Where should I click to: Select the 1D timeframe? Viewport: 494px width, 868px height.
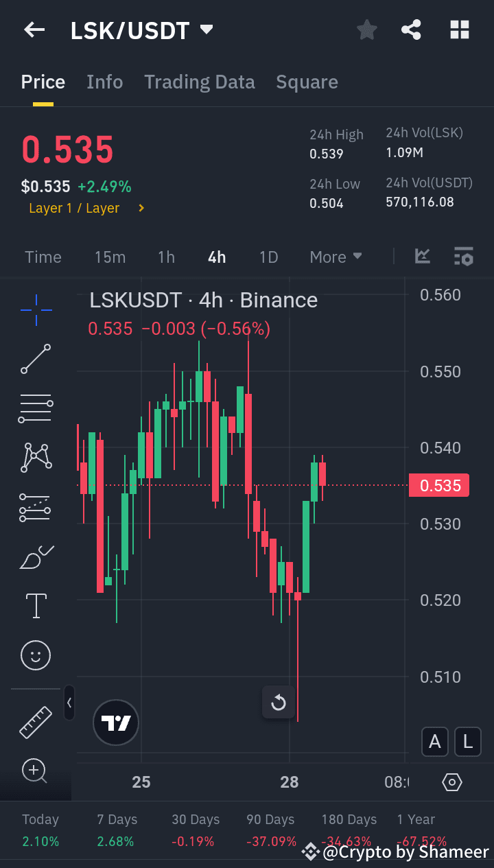coord(268,257)
